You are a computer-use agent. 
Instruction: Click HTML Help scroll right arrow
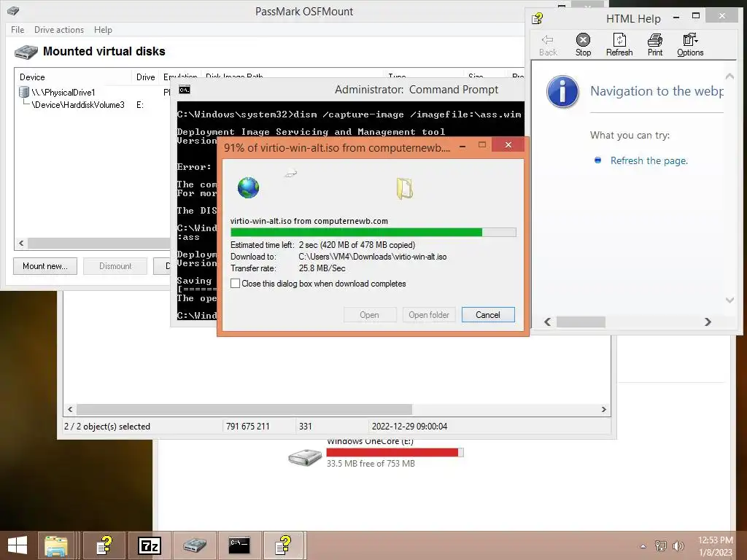pyautogui.click(x=708, y=322)
